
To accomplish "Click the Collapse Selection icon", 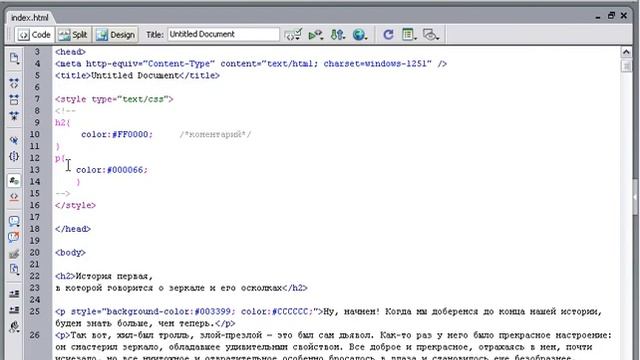I will point(14,100).
